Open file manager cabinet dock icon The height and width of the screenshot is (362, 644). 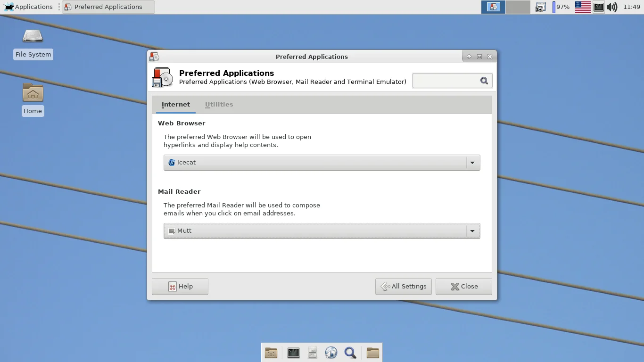[x=313, y=353]
